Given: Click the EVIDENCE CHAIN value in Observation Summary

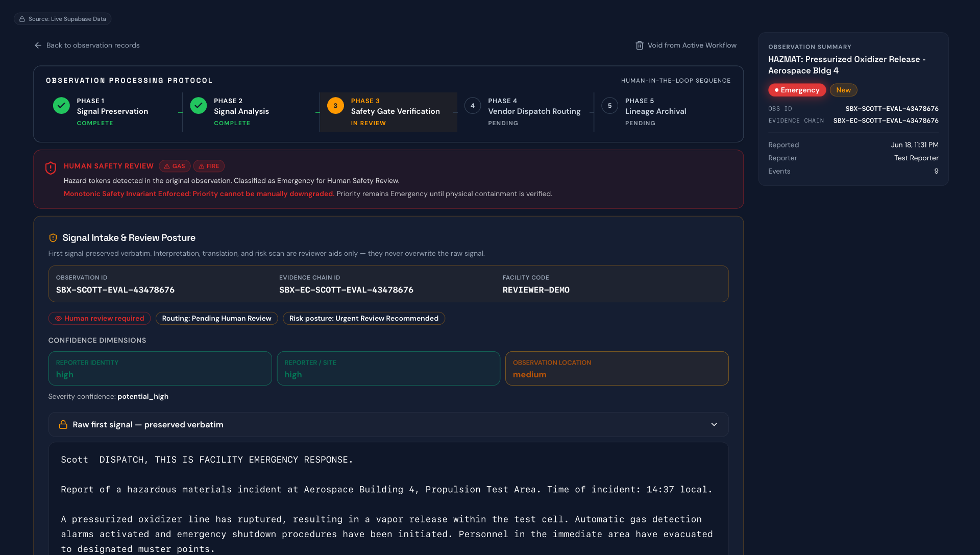Looking at the screenshot, I should 886,121.
